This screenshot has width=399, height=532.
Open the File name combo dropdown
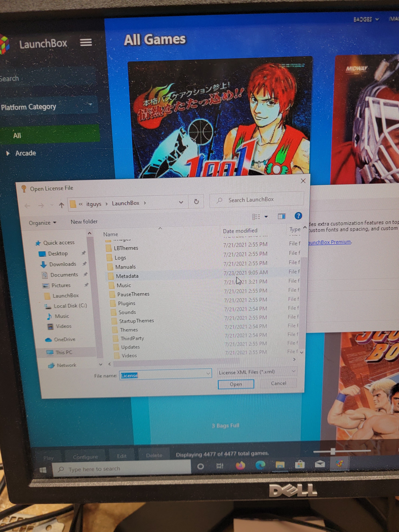pyautogui.click(x=208, y=373)
